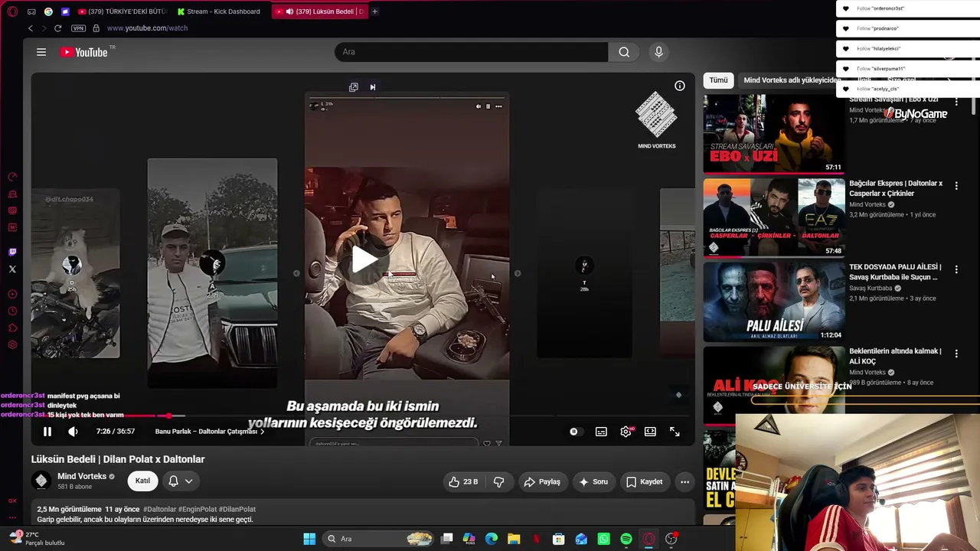Image resolution: width=980 pixels, height=551 pixels.
Task: Skip to next story in video overlay
Action: click(518, 273)
